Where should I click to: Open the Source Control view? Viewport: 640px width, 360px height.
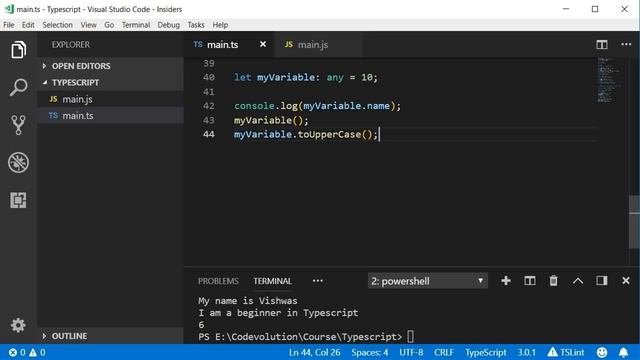click(18, 124)
